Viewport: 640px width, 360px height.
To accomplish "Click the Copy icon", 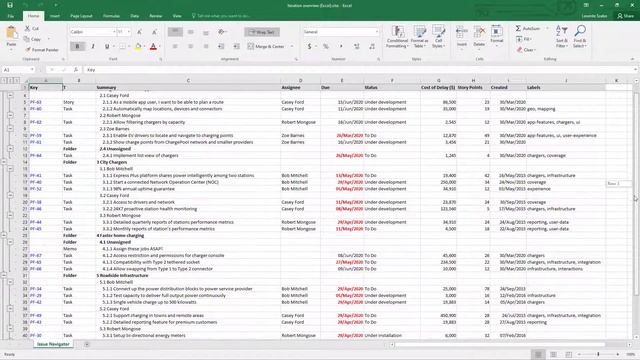I will click(x=27, y=39).
